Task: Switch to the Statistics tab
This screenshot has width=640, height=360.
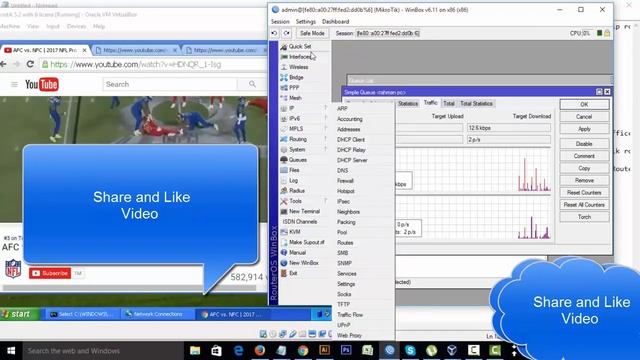Action: click(408, 103)
